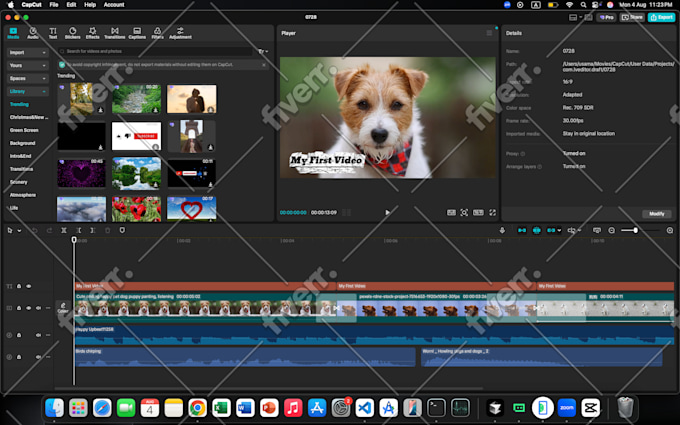
Task: Open the Adjustment panel
Action: click(x=180, y=33)
